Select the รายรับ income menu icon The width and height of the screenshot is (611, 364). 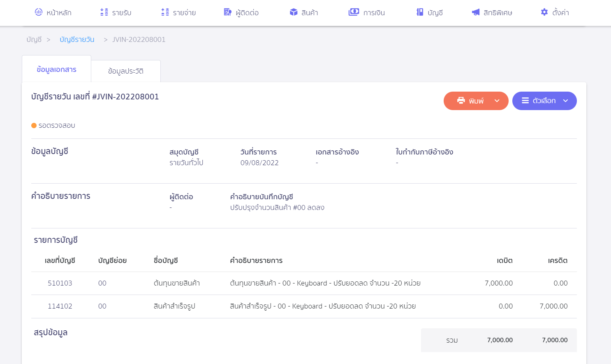[x=104, y=12]
